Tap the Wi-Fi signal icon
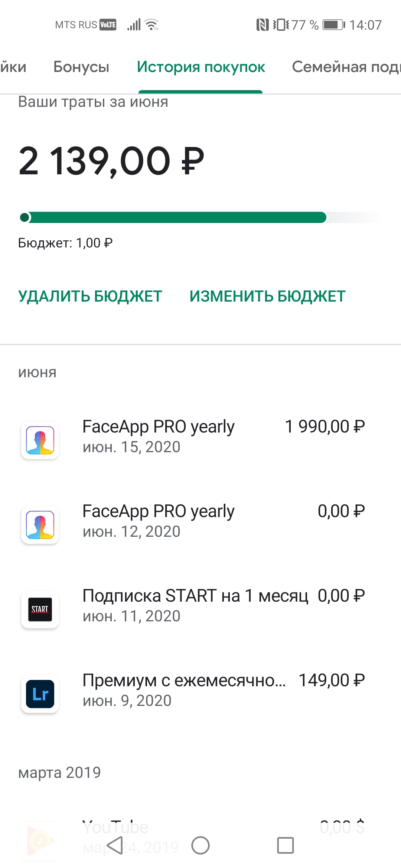This screenshot has height=868, width=401. click(x=152, y=25)
